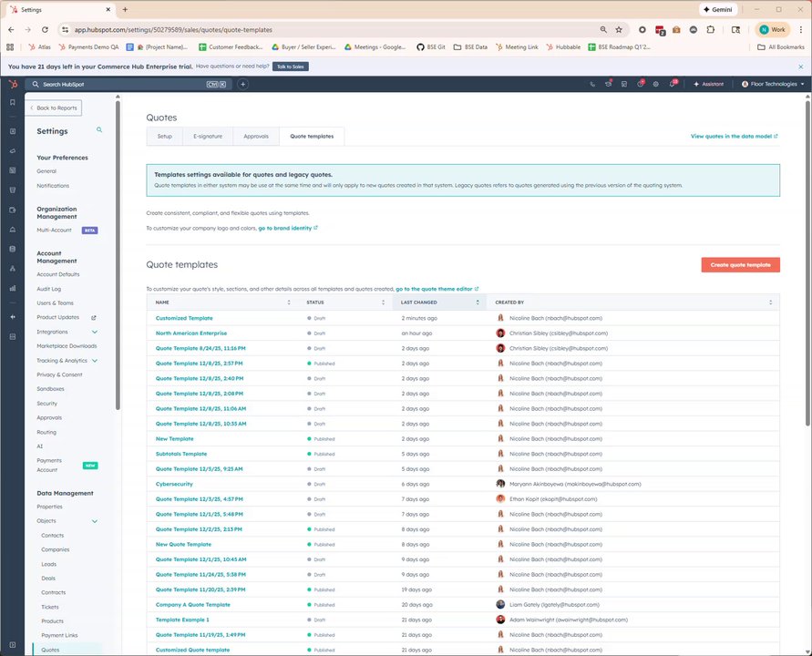Open the calling phone icon
This screenshot has width=812, height=656.
point(592,84)
